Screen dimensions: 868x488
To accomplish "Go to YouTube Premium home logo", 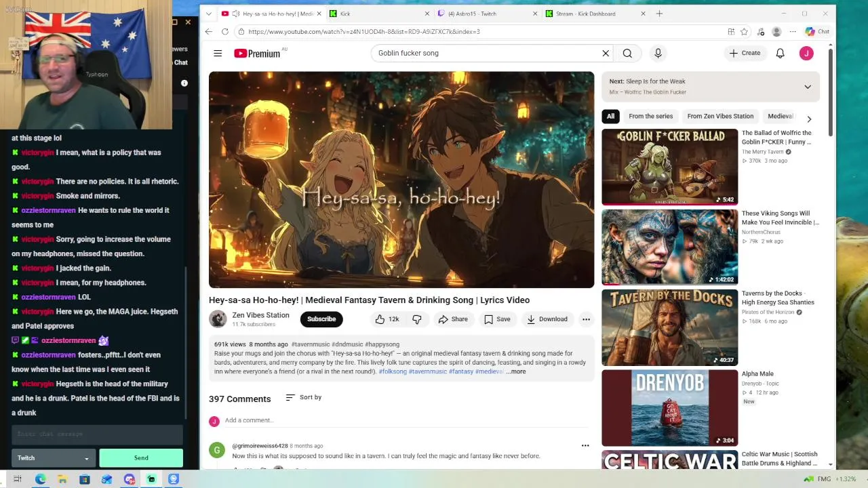I will click(x=258, y=54).
